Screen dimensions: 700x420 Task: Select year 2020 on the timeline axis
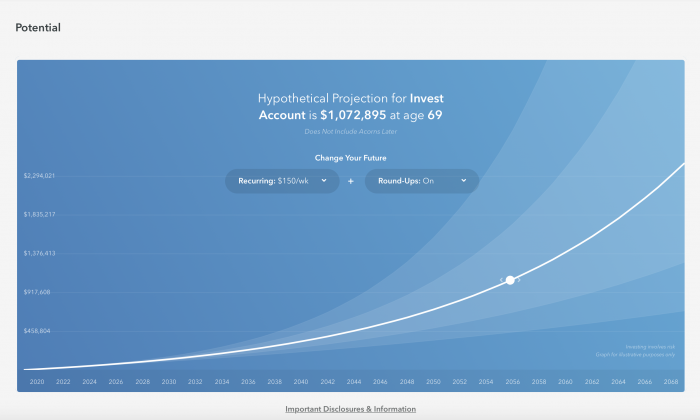(x=37, y=382)
